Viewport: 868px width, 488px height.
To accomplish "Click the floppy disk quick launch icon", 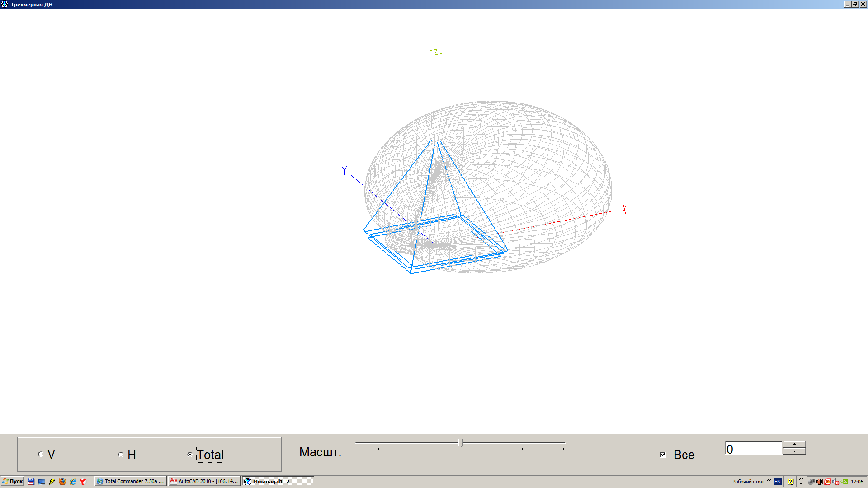I will pyautogui.click(x=31, y=481).
